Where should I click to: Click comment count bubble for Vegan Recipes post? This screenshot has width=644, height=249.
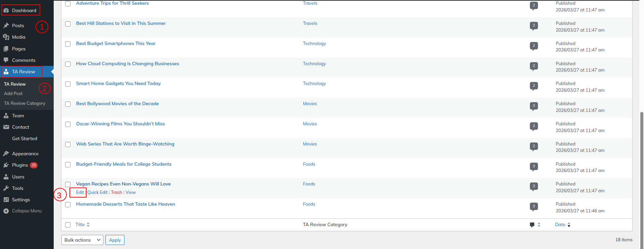[534, 186]
